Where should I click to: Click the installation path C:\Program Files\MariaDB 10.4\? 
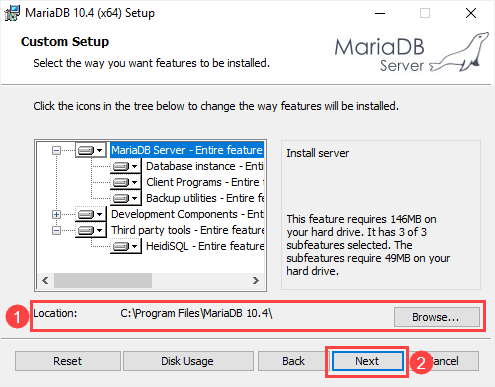pos(196,314)
